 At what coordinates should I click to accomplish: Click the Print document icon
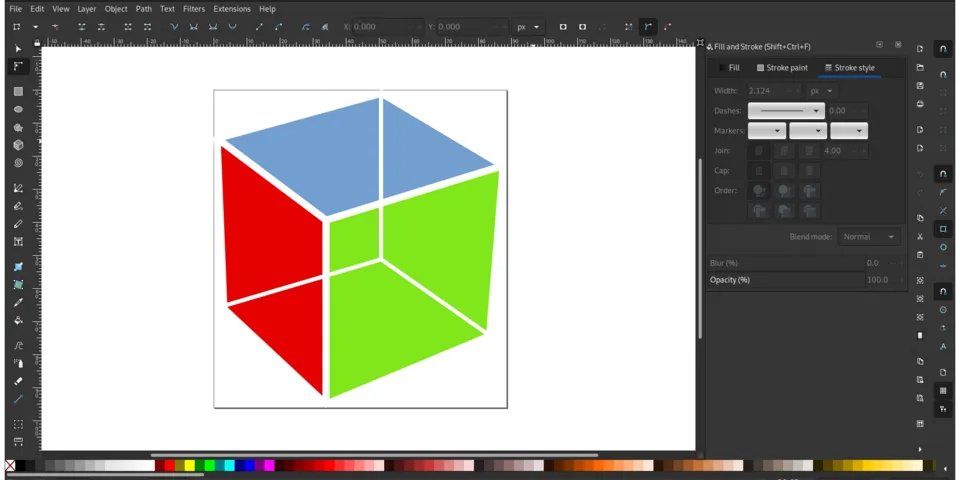920,104
